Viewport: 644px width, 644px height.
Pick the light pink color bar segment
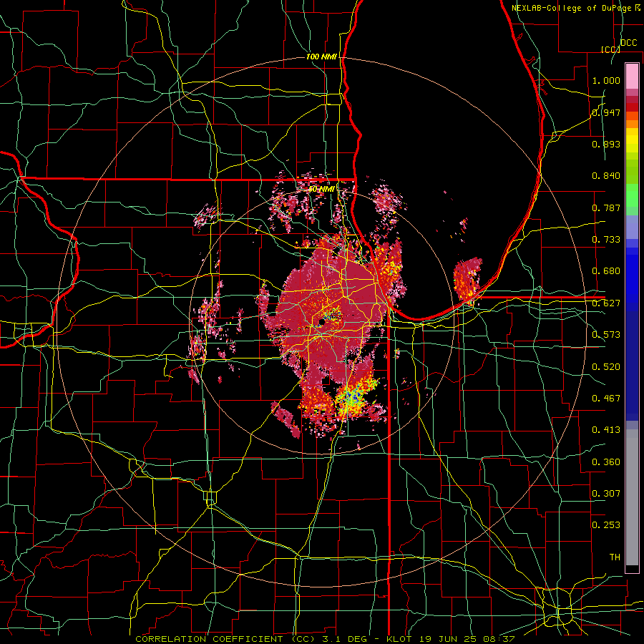[632, 76]
